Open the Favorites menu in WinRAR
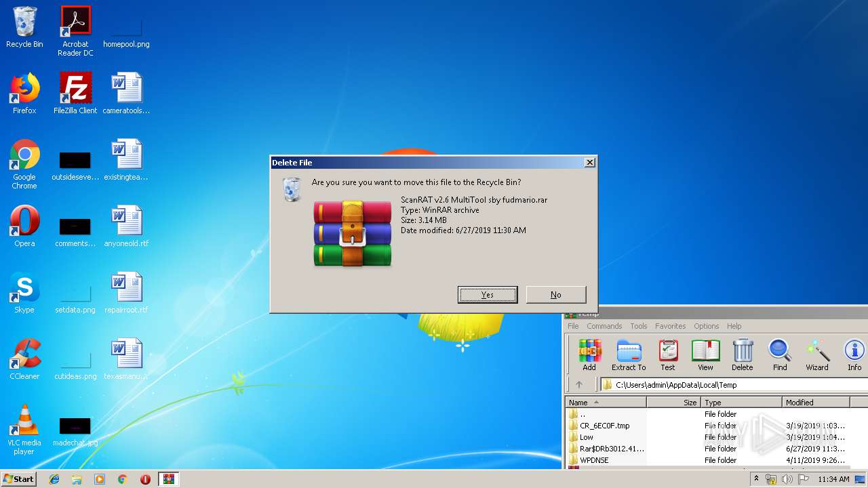 tap(671, 326)
